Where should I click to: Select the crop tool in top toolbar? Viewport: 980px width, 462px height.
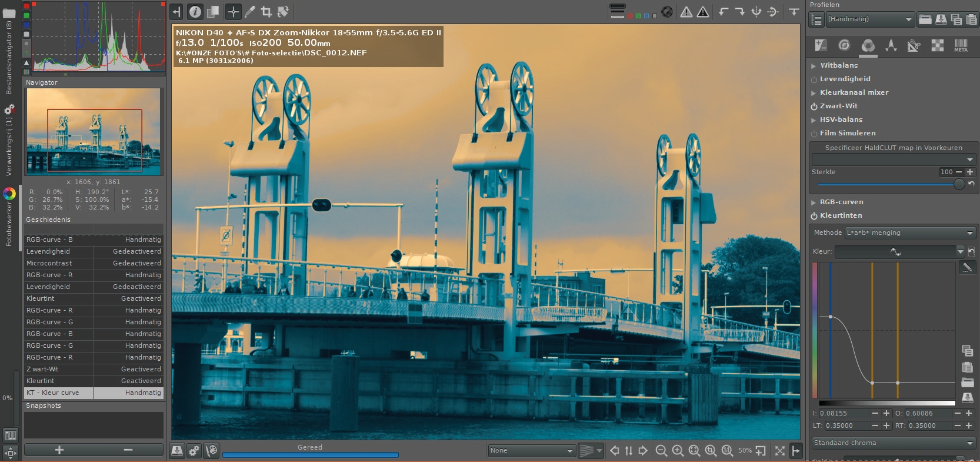click(266, 12)
